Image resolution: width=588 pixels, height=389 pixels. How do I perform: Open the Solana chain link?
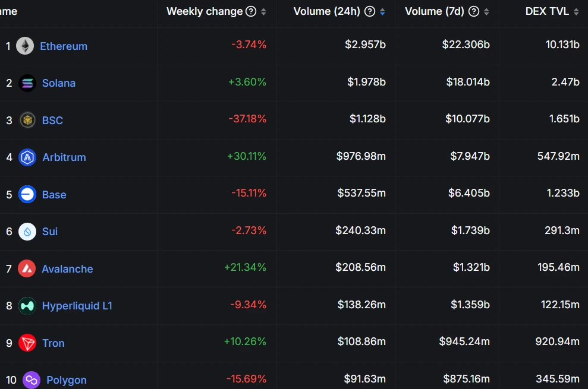(x=59, y=83)
